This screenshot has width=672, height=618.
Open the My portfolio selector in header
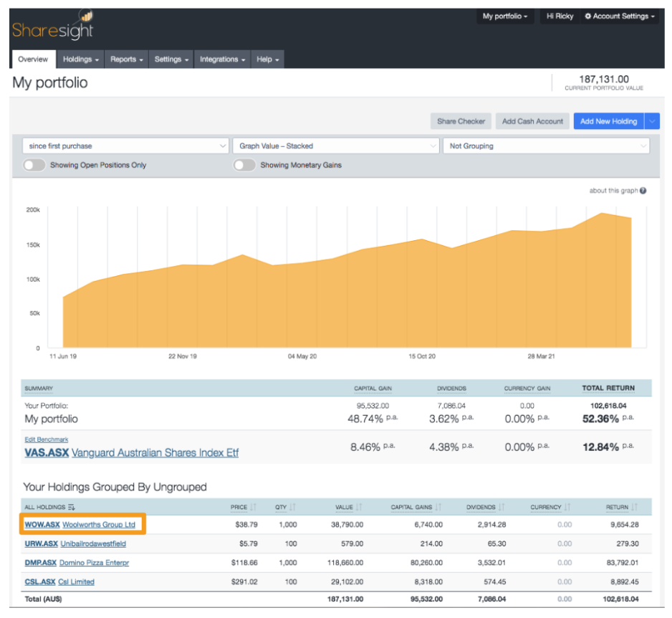click(x=505, y=16)
